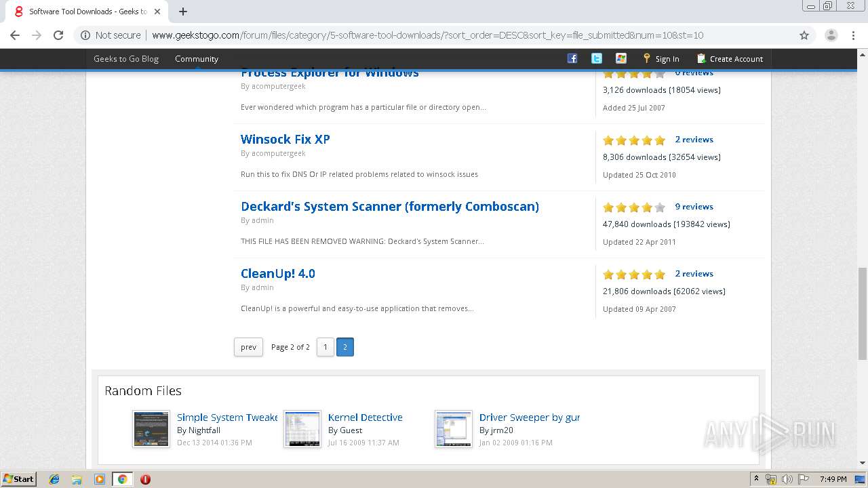Select acomputergeek author under Winsock Fix XP
868x488 pixels.
pos(278,154)
